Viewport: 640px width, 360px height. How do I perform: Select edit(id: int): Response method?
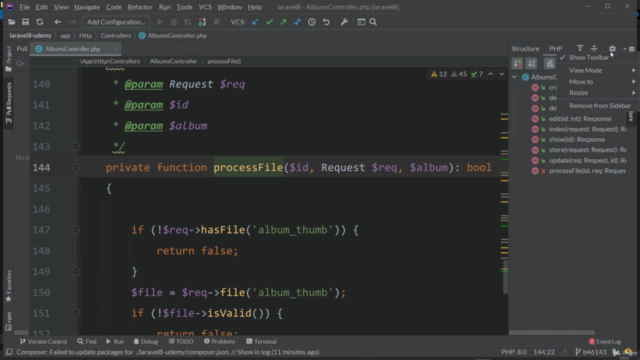(580, 119)
